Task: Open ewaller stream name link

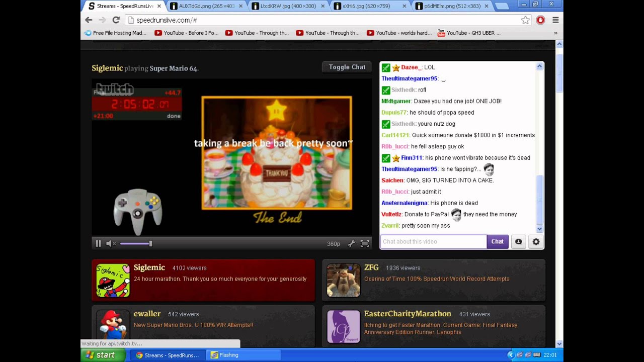Action: [x=147, y=314]
